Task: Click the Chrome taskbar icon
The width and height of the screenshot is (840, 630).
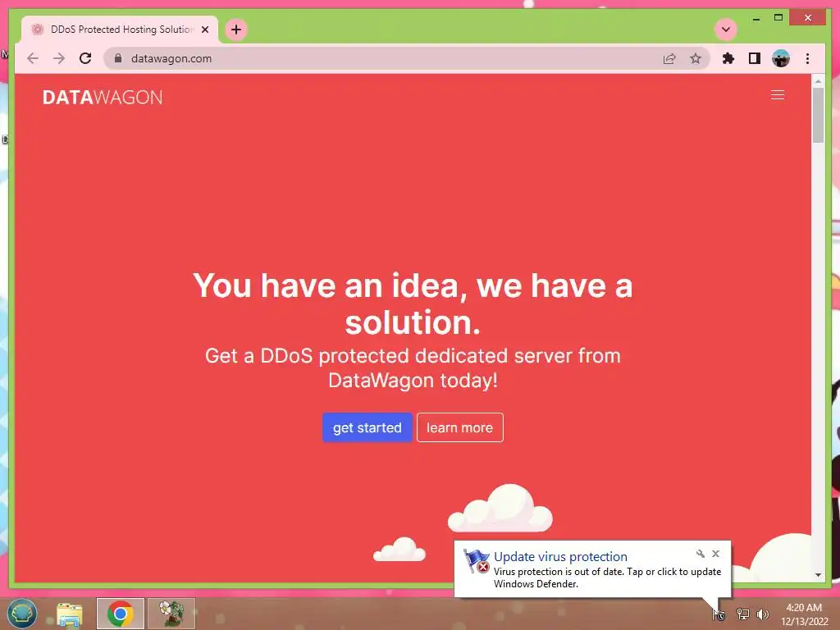Action: pyautogui.click(x=120, y=614)
